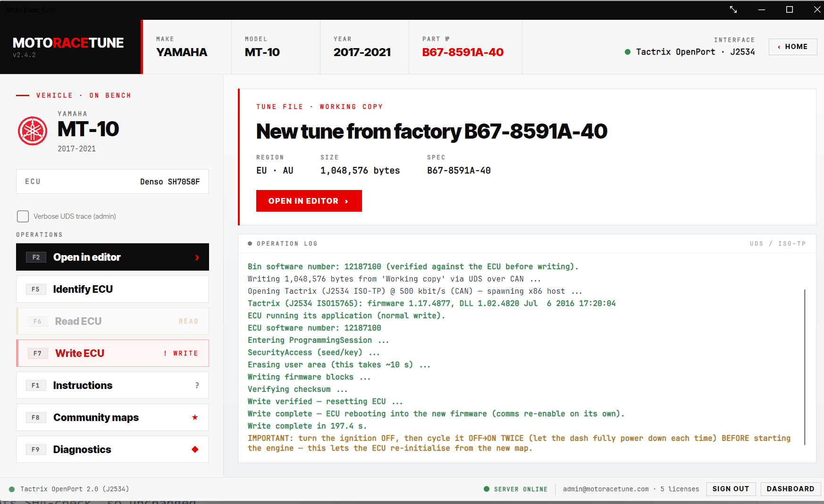Open Community maps

112,417
